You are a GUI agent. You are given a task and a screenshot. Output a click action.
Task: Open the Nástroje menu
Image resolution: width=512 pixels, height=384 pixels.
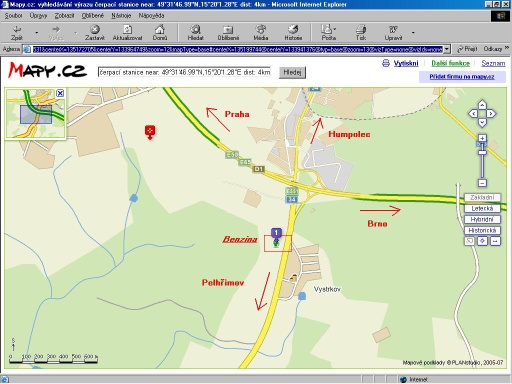point(121,16)
